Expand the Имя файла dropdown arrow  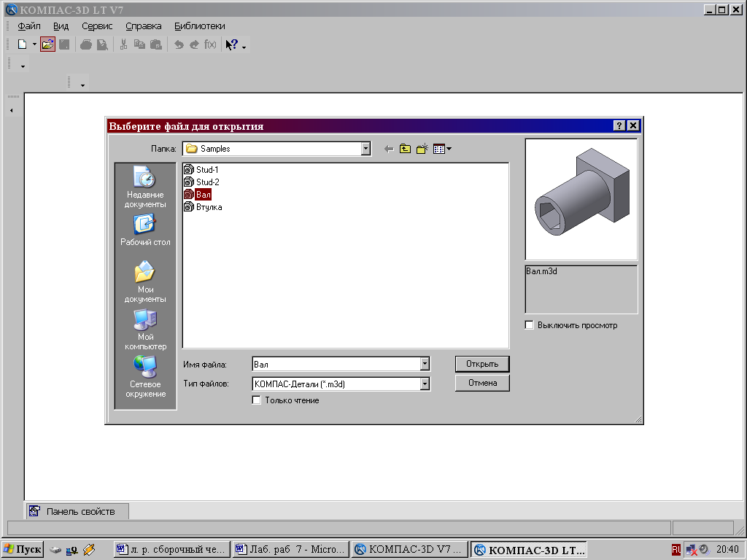(425, 365)
